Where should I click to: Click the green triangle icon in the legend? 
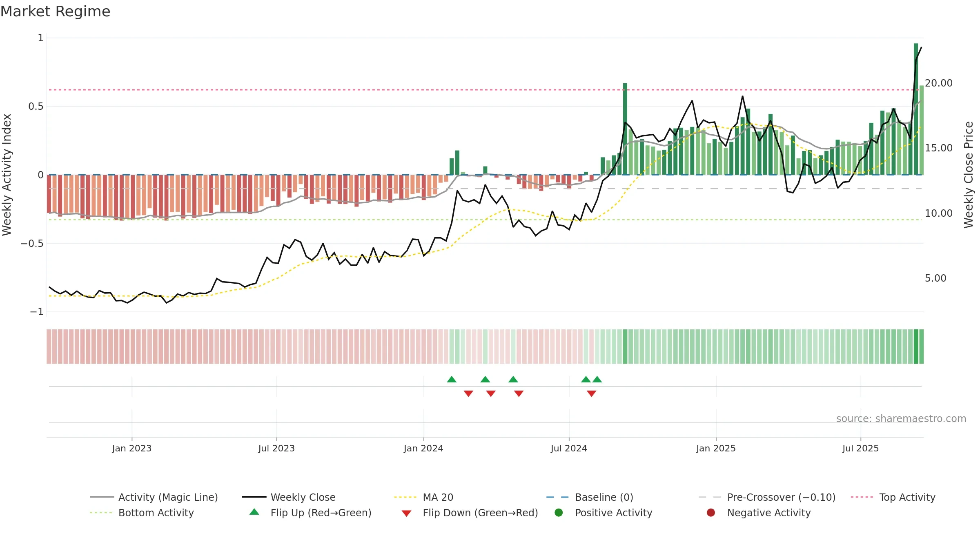tap(254, 512)
